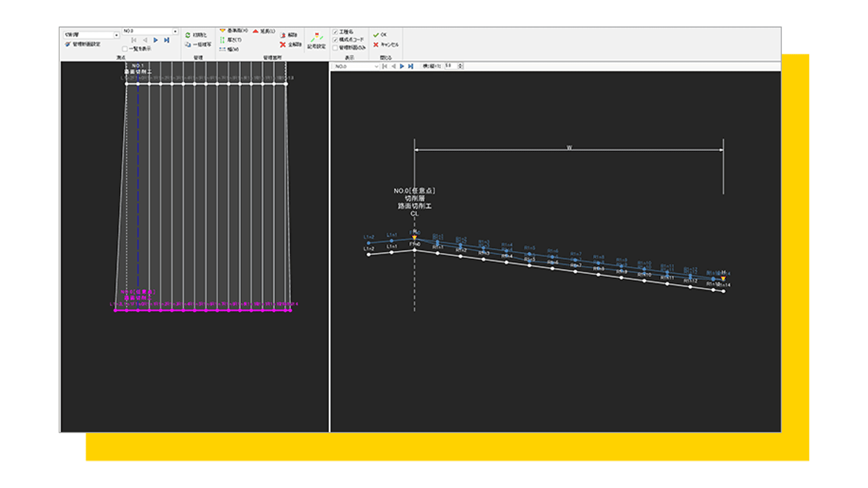This screenshot has width=868, height=488.
Task: Go to next station in ribbon
Action: 155,40
